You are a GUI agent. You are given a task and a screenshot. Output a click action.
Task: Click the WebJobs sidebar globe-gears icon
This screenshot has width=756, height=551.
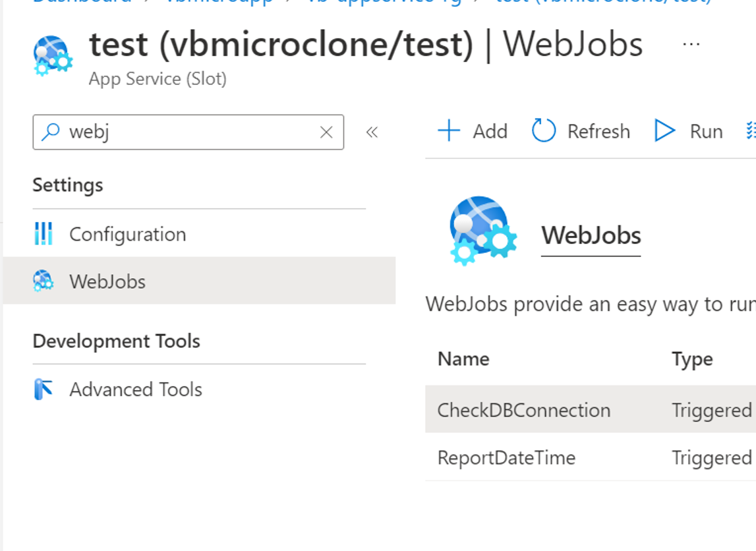[x=43, y=281]
